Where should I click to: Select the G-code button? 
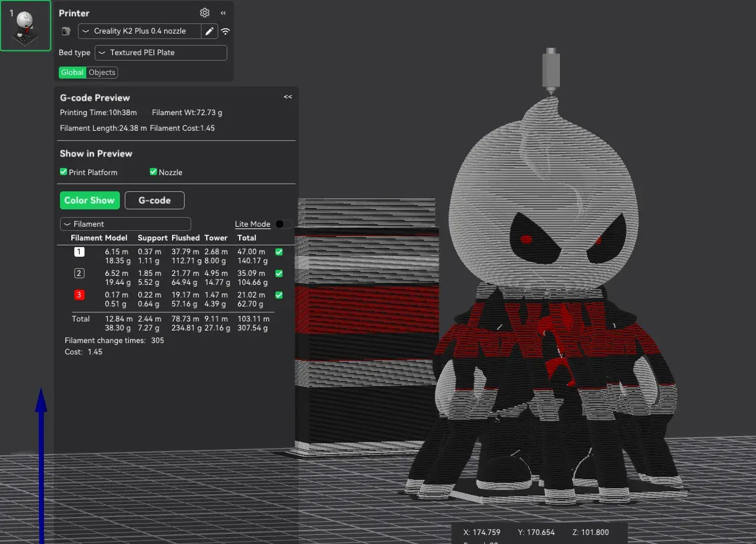pos(155,200)
